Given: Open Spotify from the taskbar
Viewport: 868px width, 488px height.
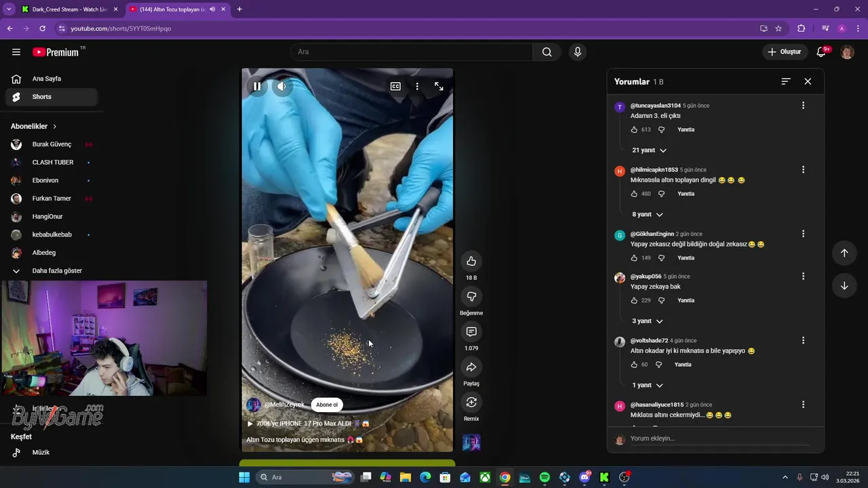Looking at the screenshot, I should (x=545, y=477).
